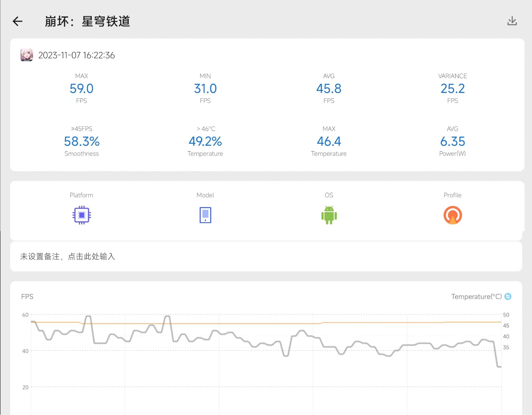Click the AVG Power value 6.35
The image size is (532, 415).
click(x=453, y=141)
